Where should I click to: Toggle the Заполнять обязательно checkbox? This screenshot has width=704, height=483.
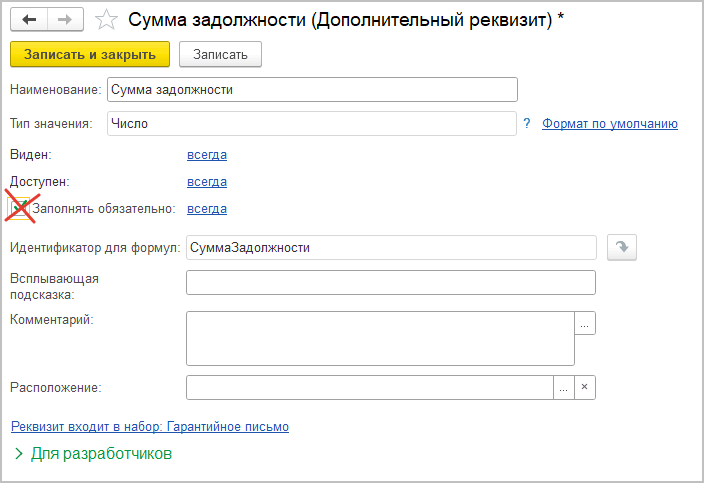click(x=21, y=209)
